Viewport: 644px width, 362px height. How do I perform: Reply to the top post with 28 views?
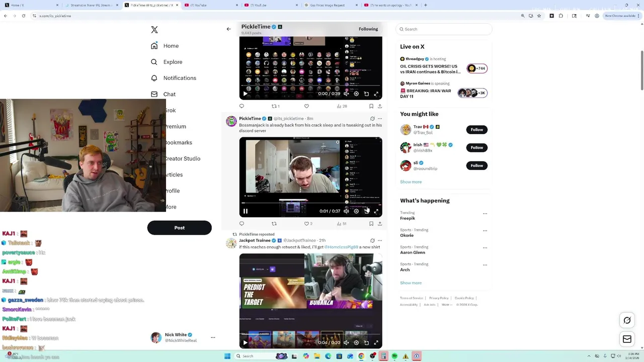(x=242, y=106)
